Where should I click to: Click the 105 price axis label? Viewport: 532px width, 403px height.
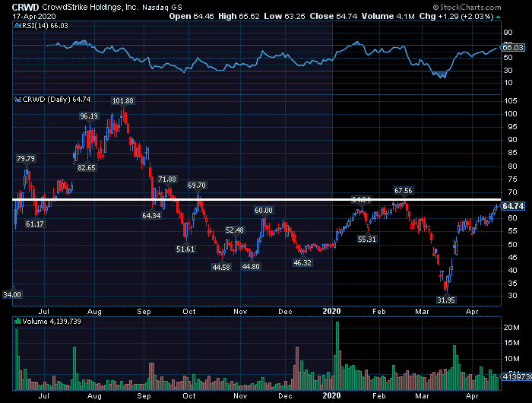point(511,101)
